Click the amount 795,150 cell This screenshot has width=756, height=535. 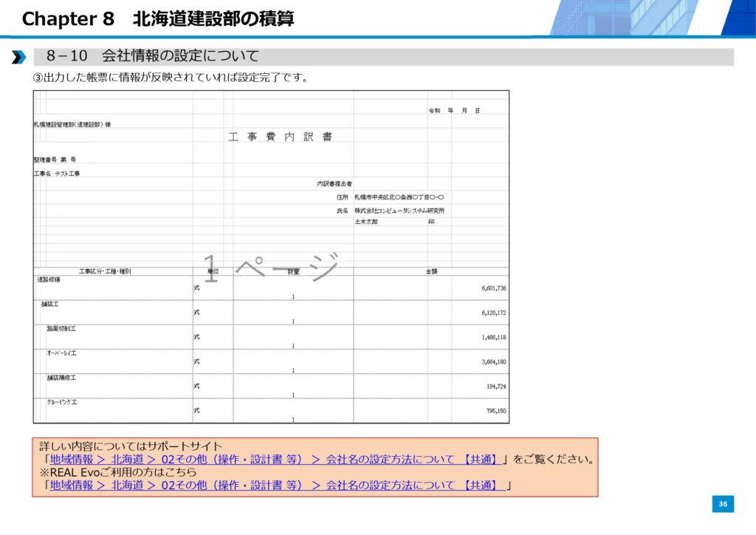pos(495,411)
